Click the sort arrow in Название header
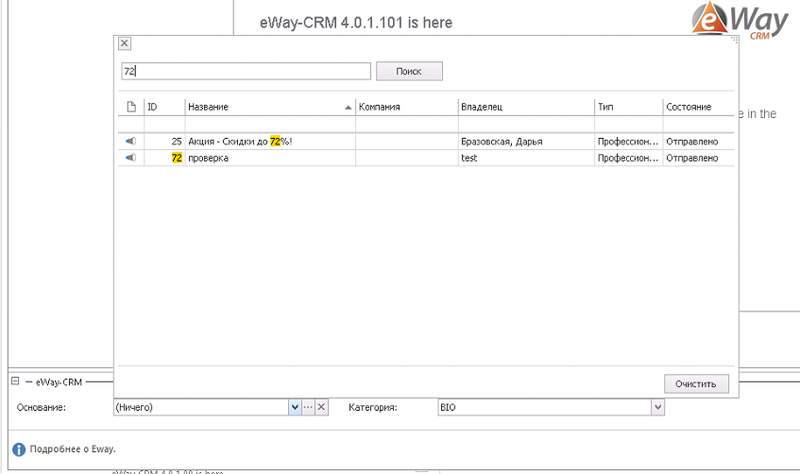The image size is (800, 474). [348, 107]
